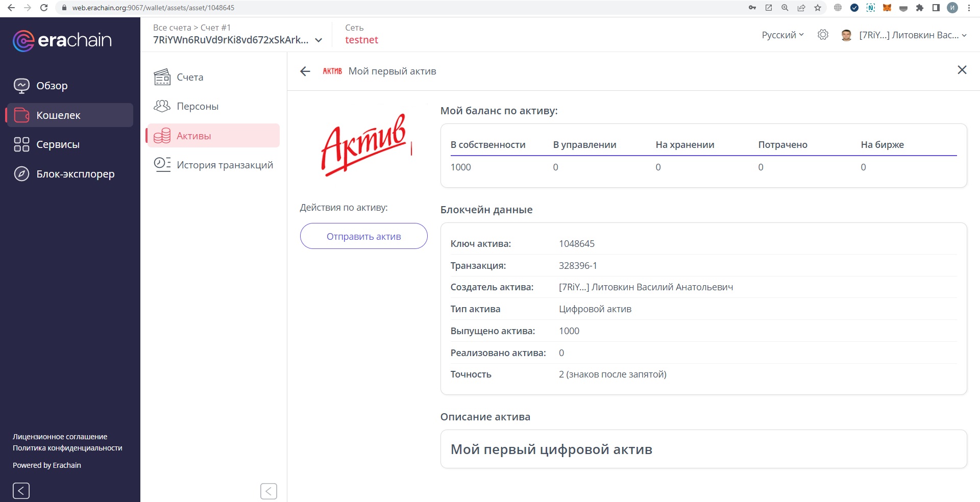Click the user avatar picture
Image resolution: width=980 pixels, height=502 pixels.
846,35
